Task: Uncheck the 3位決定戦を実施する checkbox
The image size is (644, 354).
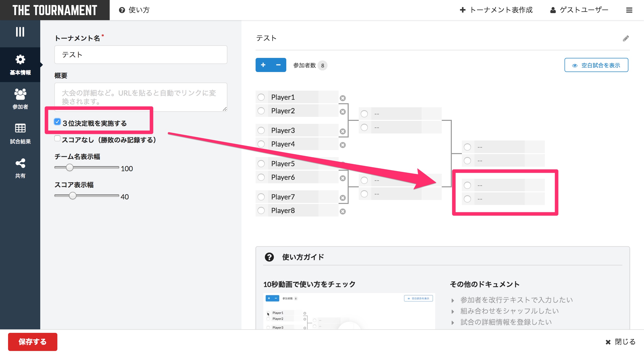Action: 57,122
